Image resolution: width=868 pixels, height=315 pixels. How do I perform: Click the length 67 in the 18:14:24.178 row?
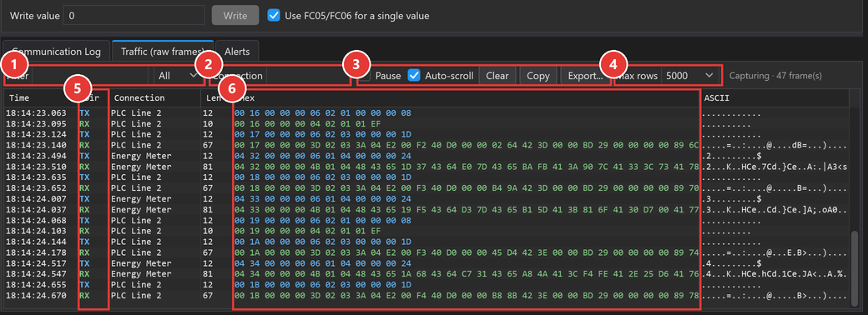[x=209, y=252]
